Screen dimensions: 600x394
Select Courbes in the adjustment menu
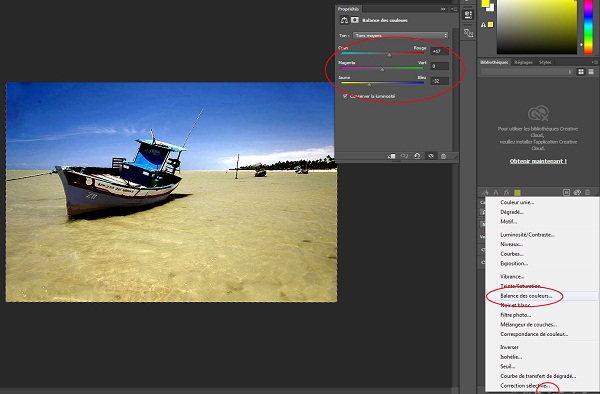click(x=512, y=254)
